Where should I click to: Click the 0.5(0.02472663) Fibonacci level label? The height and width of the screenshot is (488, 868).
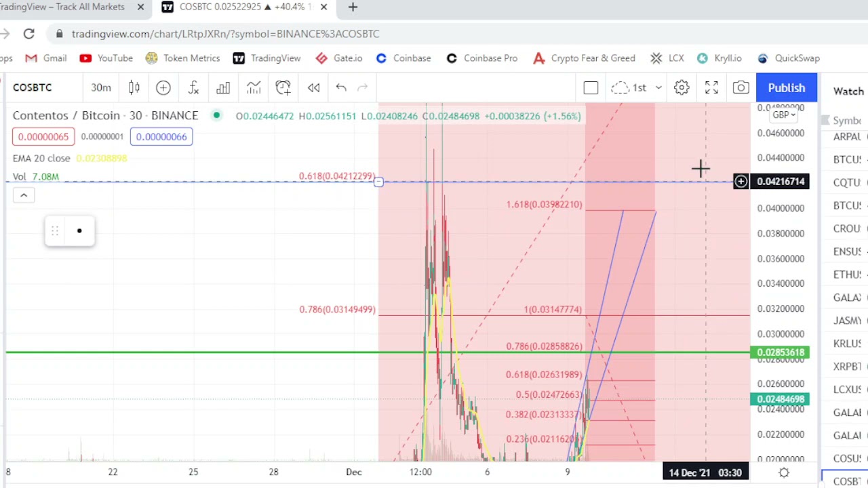click(548, 394)
